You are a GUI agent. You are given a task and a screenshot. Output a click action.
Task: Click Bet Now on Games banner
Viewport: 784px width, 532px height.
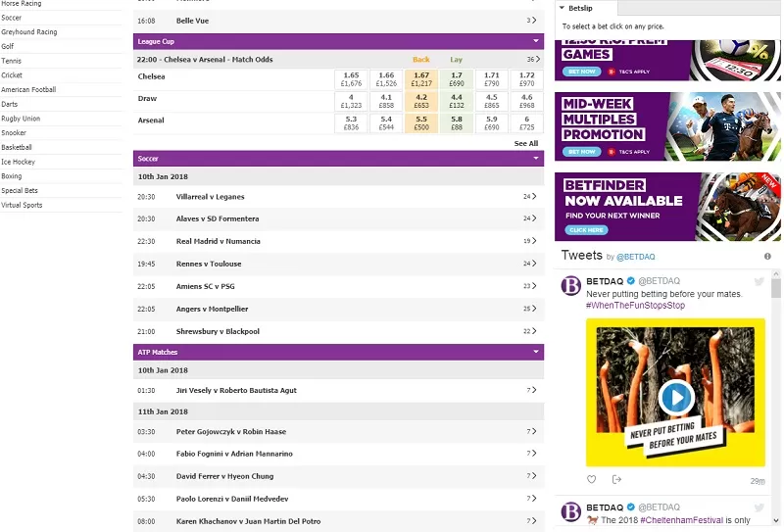click(582, 72)
